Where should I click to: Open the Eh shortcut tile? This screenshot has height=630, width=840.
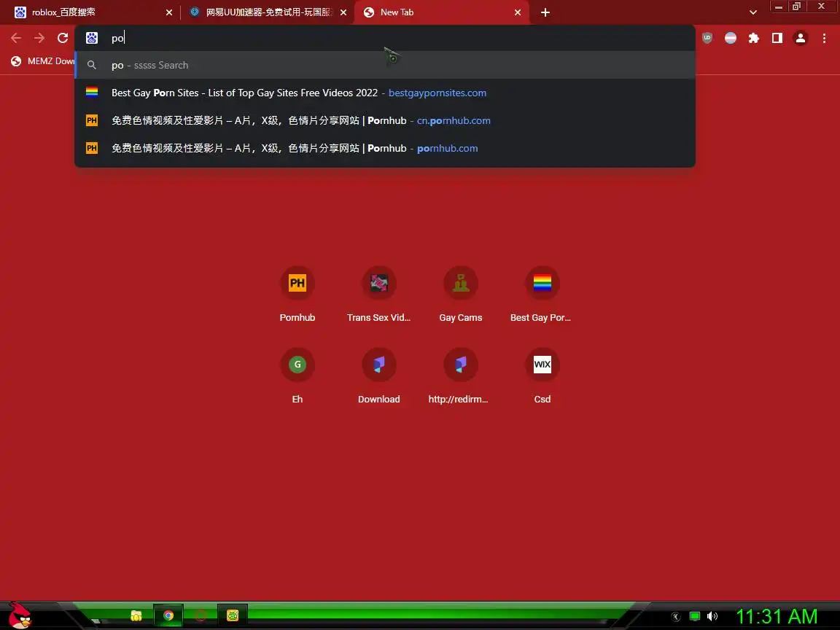pyautogui.click(x=297, y=376)
